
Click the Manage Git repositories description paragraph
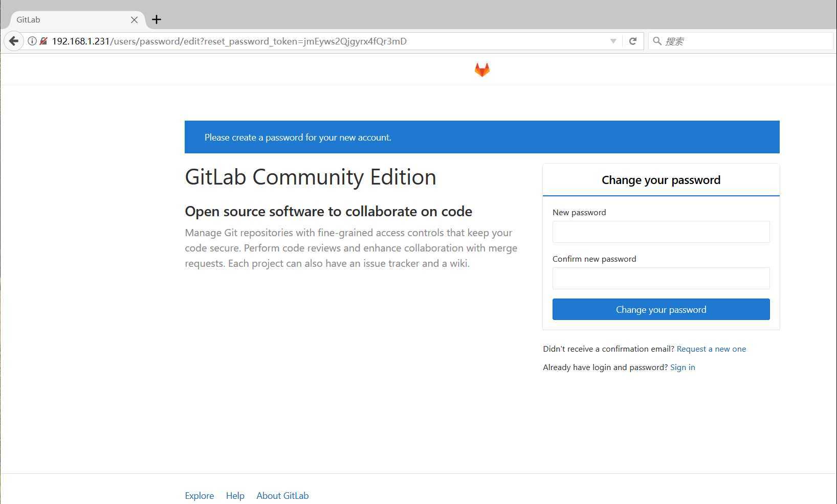point(351,248)
